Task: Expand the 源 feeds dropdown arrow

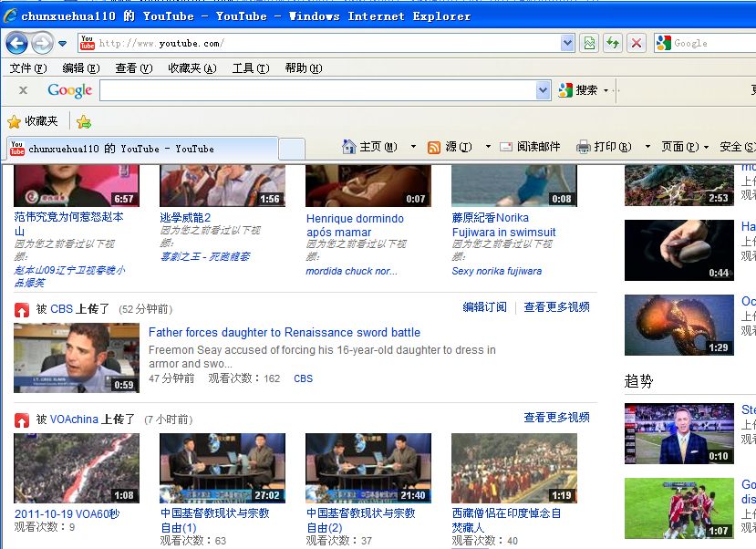Action: 488,147
